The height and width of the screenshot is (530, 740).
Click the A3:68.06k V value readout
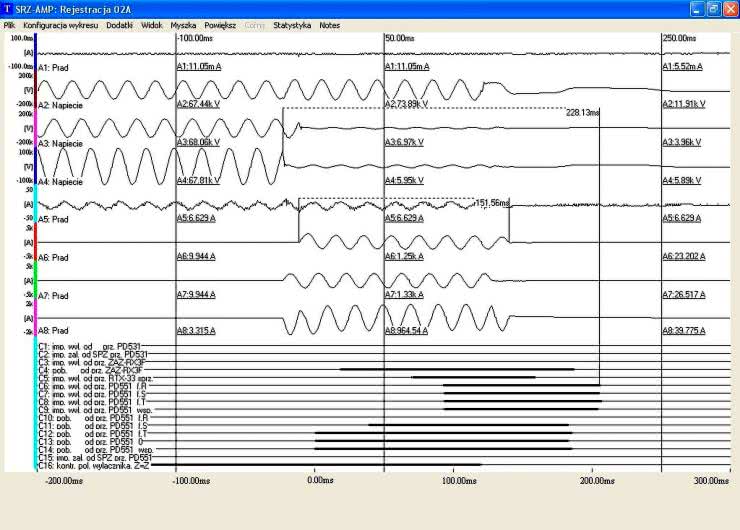coord(198,143)
